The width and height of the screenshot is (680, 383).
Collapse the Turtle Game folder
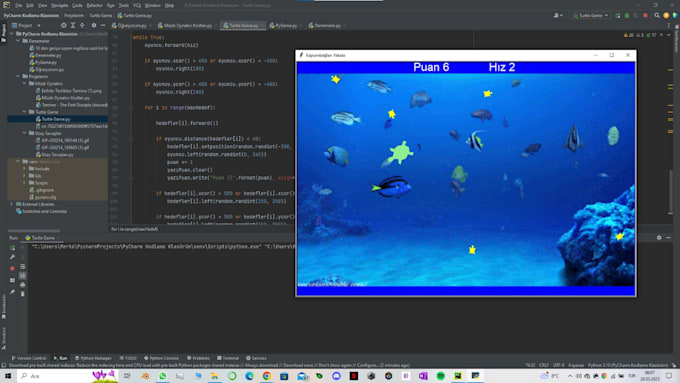25,112
